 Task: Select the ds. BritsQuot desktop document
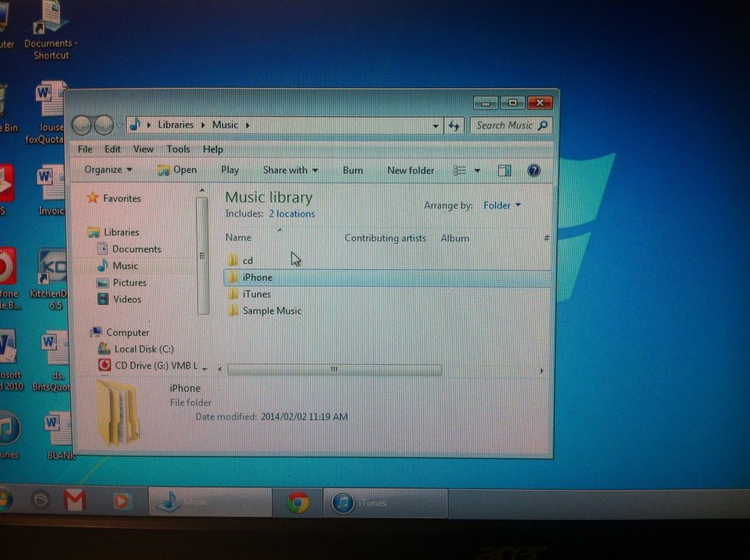click(52, 361)
